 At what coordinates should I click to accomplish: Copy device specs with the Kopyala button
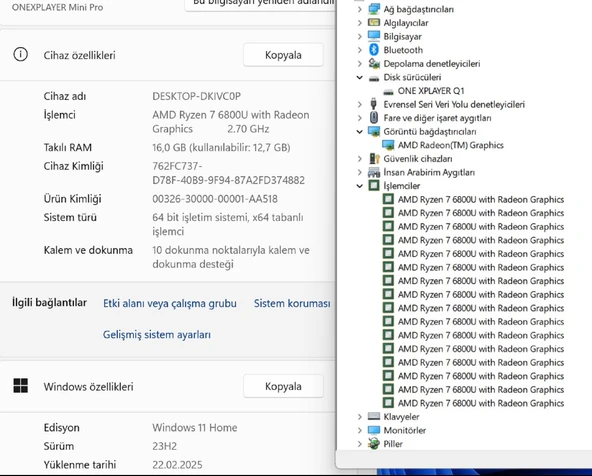[283, 55]
